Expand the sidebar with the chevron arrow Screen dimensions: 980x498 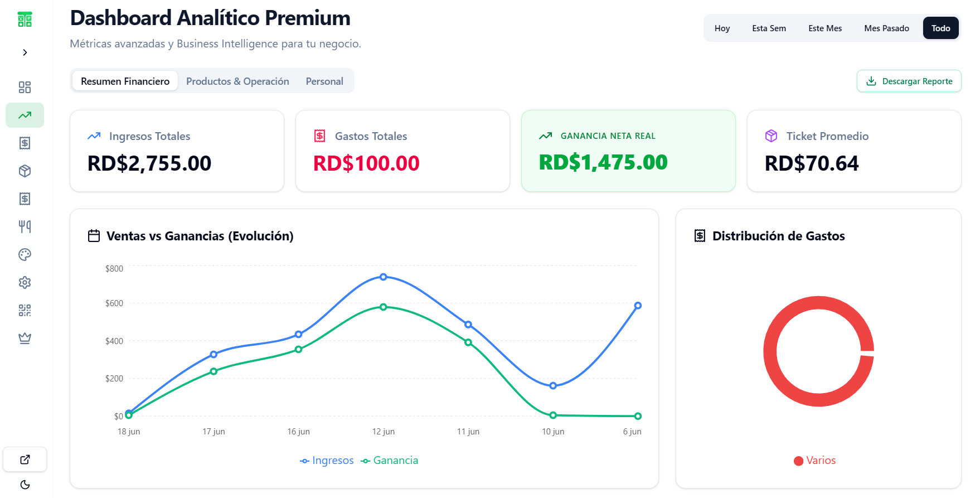25,52
